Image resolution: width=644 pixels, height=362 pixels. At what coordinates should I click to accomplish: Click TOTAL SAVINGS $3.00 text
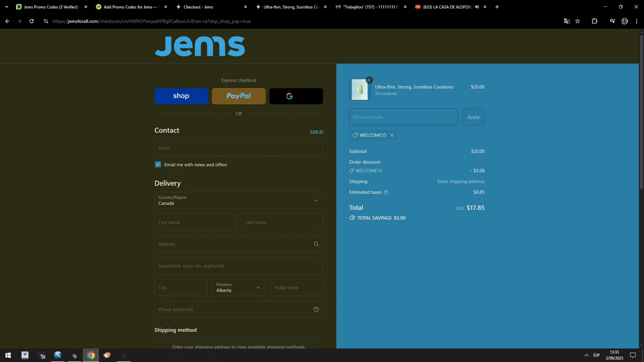381,218
